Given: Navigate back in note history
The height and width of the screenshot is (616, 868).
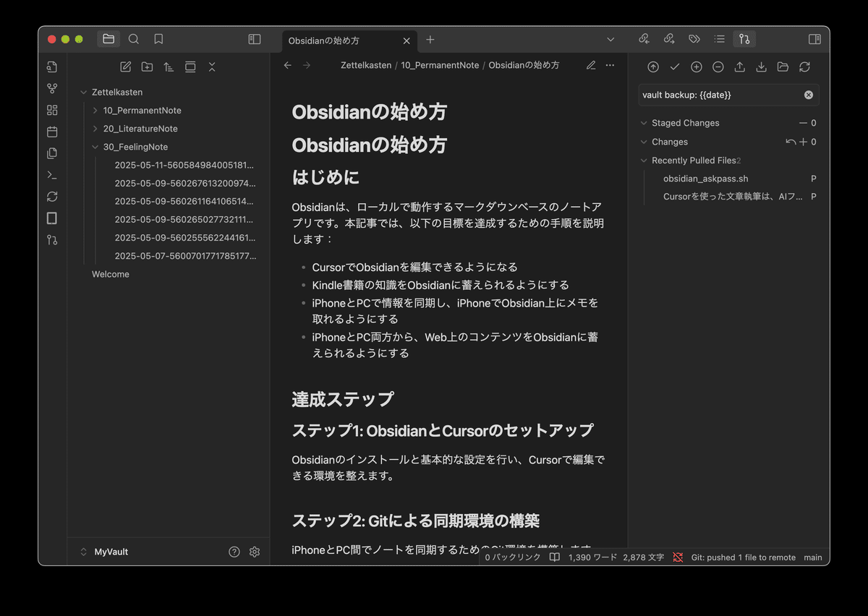Looking at the screenshot, I should 287,65.
